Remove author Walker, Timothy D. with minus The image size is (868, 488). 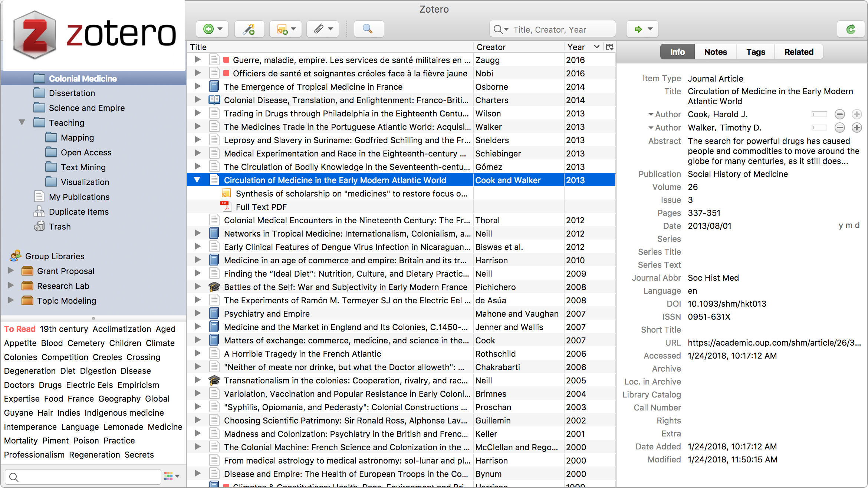[840, 128]
